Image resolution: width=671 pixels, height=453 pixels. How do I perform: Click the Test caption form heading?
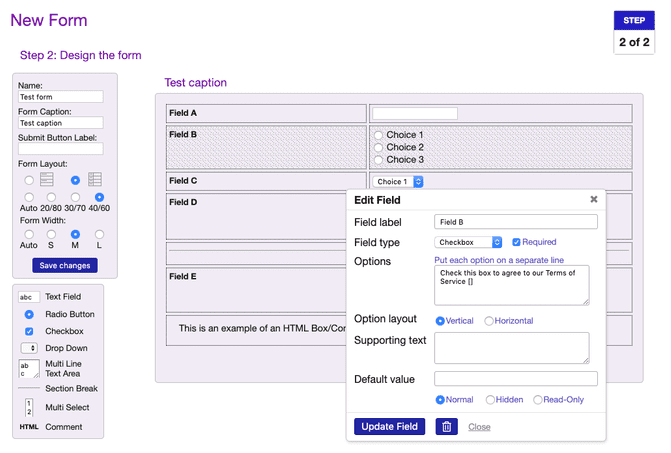click(196, 83)
